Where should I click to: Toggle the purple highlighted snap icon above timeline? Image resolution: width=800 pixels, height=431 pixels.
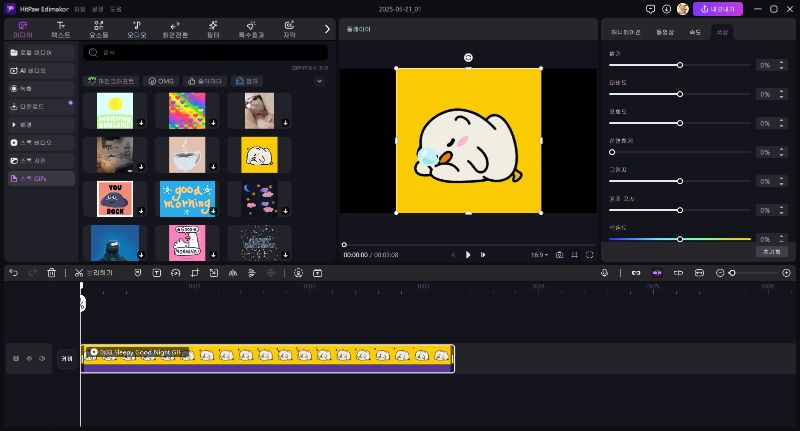coord(657,273)
